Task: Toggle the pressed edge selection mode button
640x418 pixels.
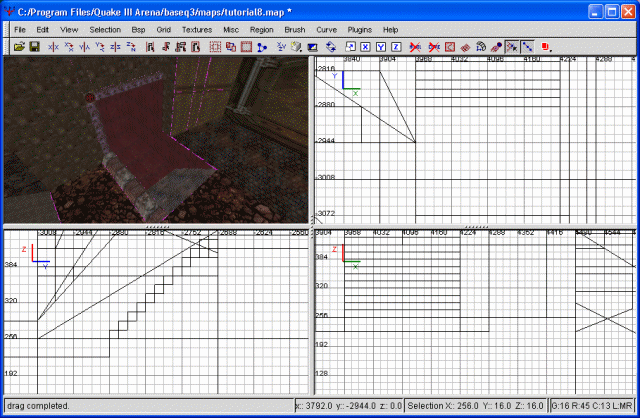Action: tap(527, 47)
